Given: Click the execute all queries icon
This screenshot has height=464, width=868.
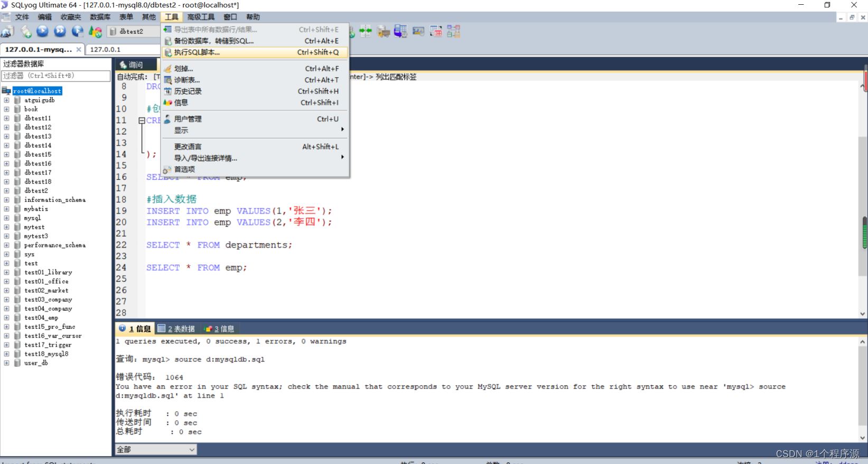Looking at the screenshot, I should pos(60,32).
